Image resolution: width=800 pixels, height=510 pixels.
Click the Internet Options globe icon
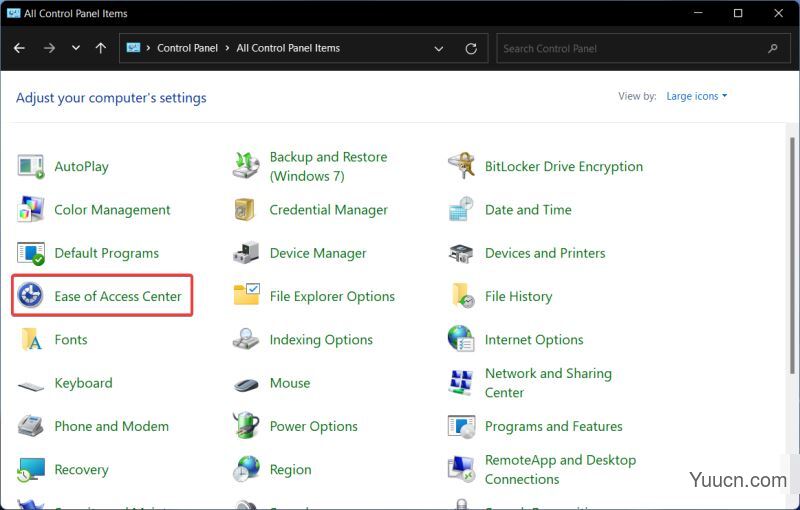point(461,339)
